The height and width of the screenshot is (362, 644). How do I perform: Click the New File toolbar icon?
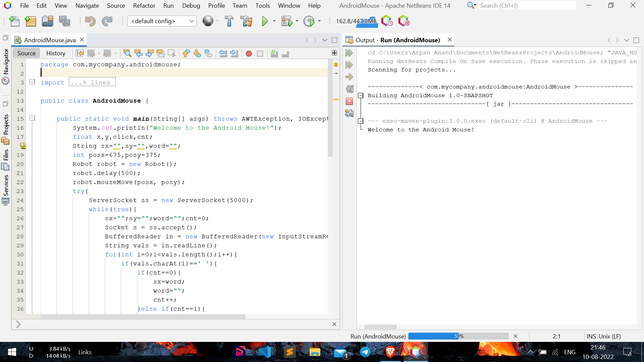(x=14, y=21)
